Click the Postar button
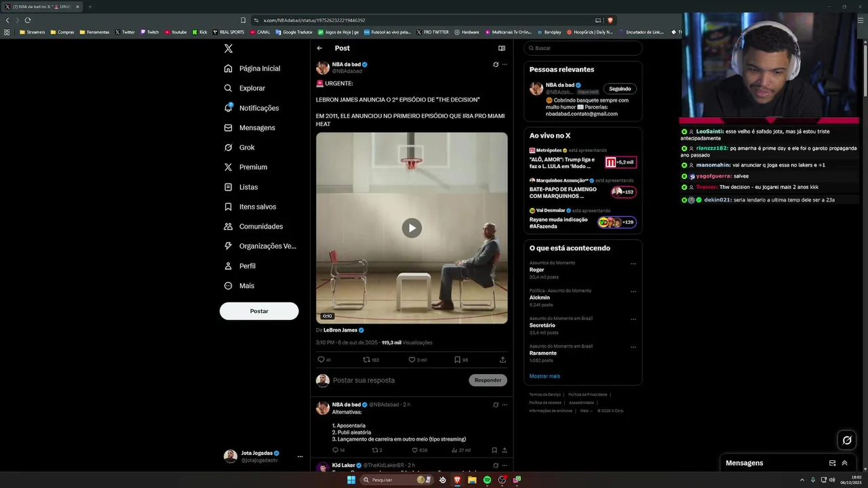This screenshot has width=868, height=488. 259,311
